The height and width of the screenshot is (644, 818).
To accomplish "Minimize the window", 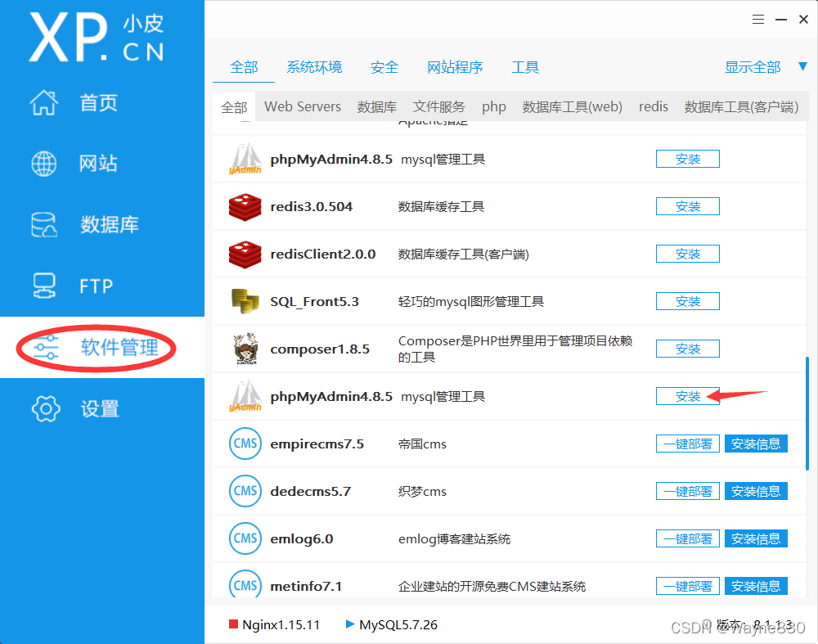I will coord(781,20).
